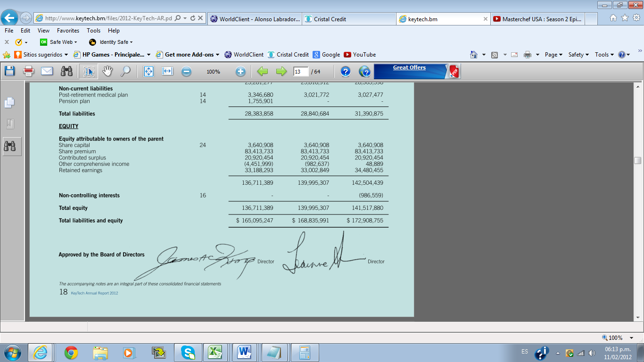This screenshot has height=362, width=644.
Task: Open the Favorites menu
Action: [x=68, y=31]
